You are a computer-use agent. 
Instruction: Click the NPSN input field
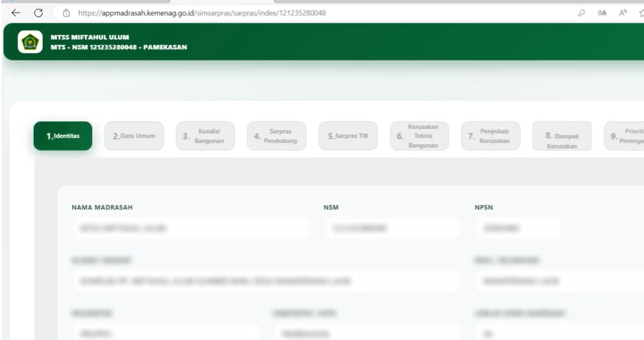tap(518, 228)
